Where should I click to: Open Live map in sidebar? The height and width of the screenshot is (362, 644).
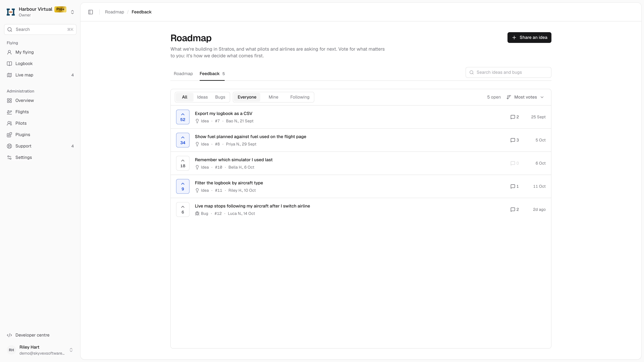point(40,75)
